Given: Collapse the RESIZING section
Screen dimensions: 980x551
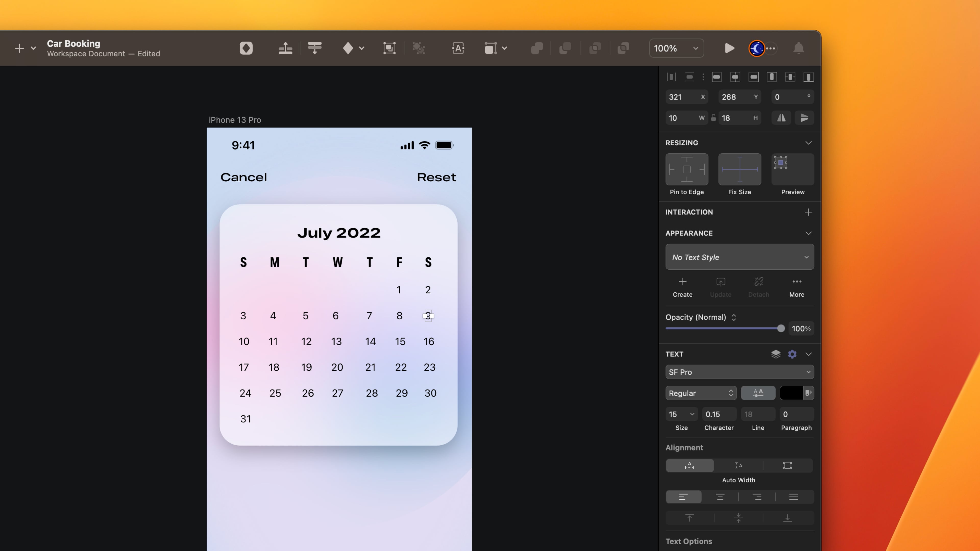Looking at the screenshot, I should pos(808,143).
